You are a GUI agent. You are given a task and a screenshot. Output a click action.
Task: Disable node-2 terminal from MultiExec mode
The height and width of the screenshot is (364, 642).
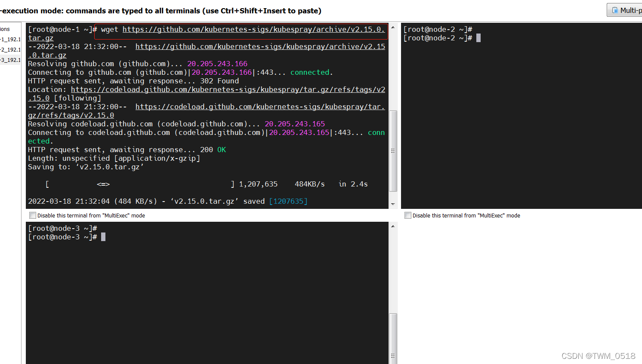tap(408, 215)
